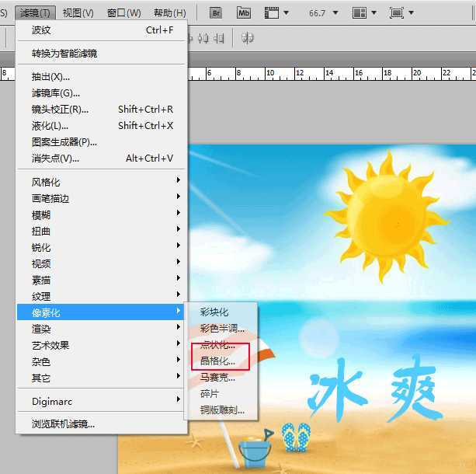Click the Auto-Align Layers icon in options bar
Image resolution: width=476 pixels, height=474 pixels.
[x=248, y=37]
